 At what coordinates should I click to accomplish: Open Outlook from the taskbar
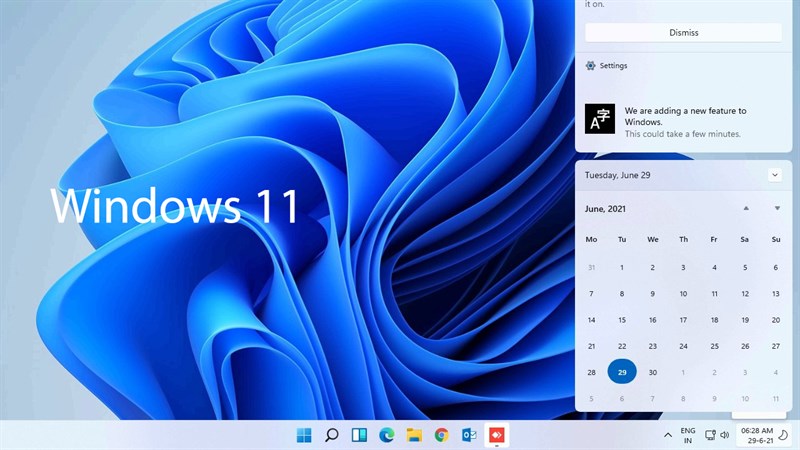pyautogui.click(x=469, y=435)
